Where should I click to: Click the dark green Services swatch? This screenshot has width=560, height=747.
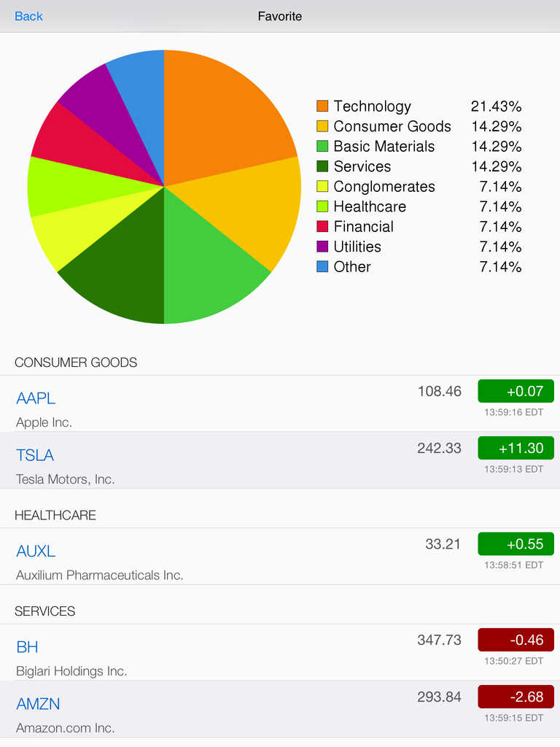coord(322,166)
